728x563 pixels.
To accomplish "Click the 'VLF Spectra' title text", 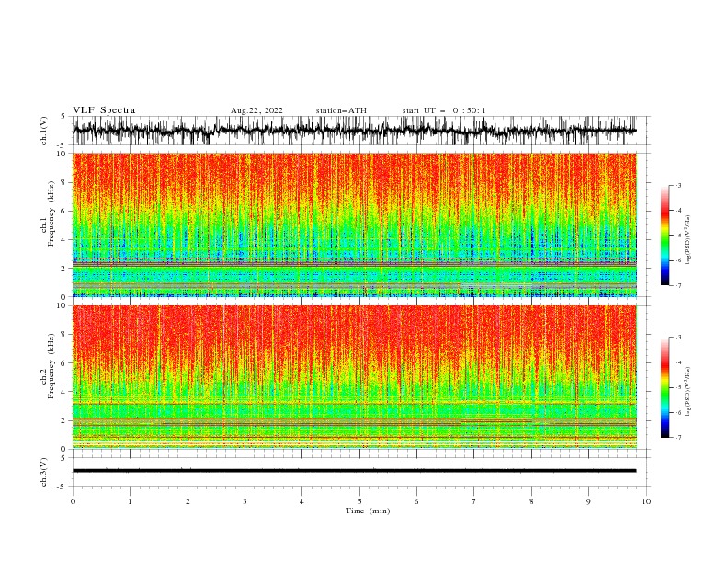I will click(104, 110).
